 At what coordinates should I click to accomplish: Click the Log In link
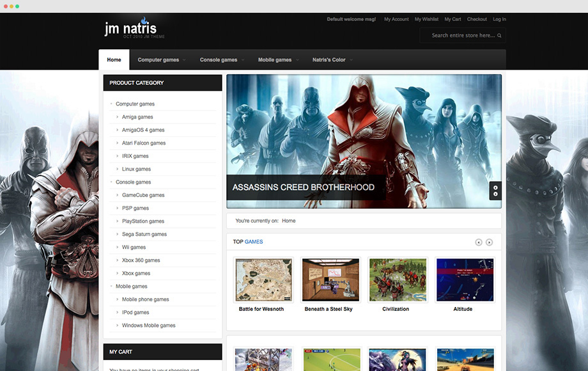(x=500, y=19)
